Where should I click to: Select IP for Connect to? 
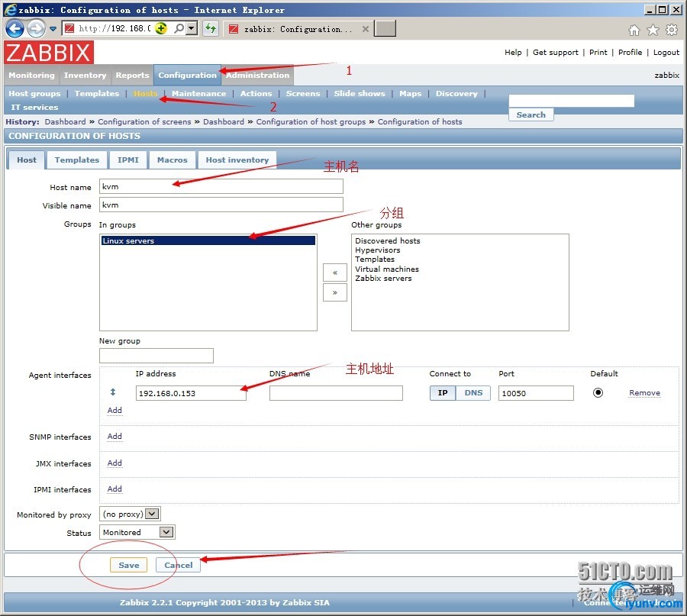pyautogui.click(x=443, y=393)
